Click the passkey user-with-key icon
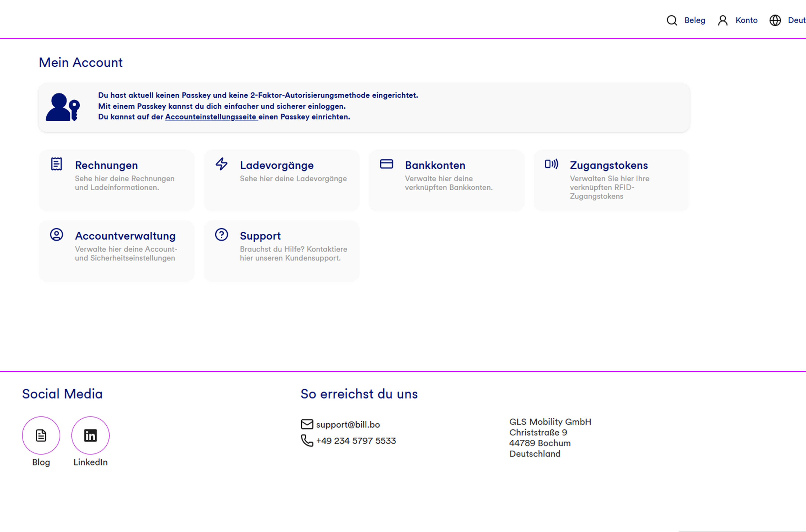The width and height of the screenshot is (806, 532). point(63,107)
